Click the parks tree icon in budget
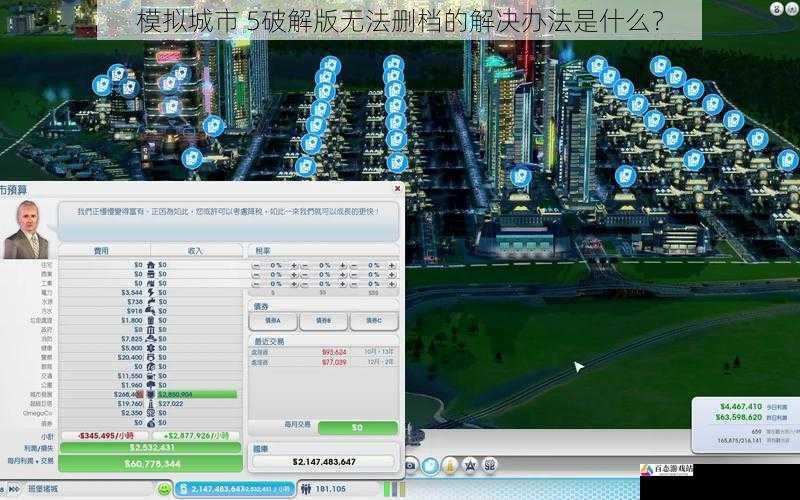The height and width of the screenshot is (500, 800). pos(151,385)
